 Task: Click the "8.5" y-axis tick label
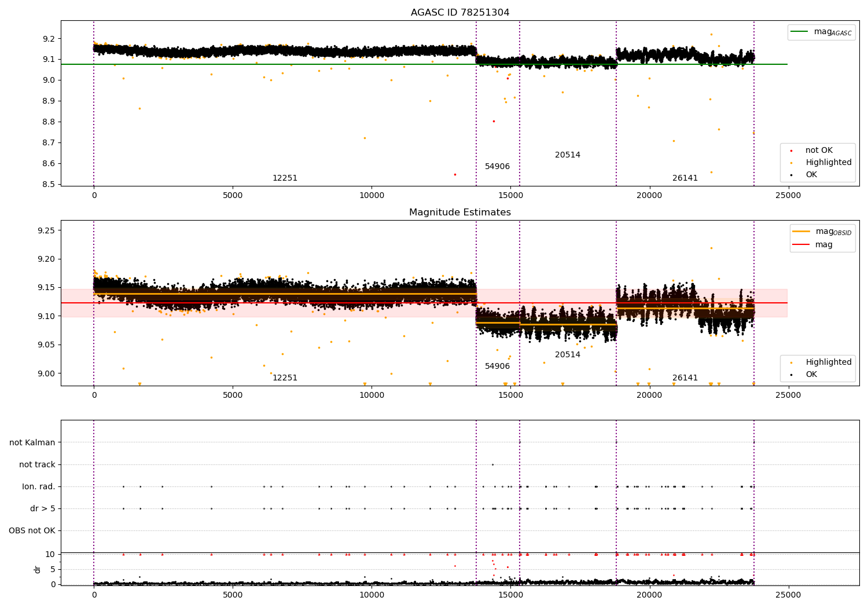click(49, 185)
